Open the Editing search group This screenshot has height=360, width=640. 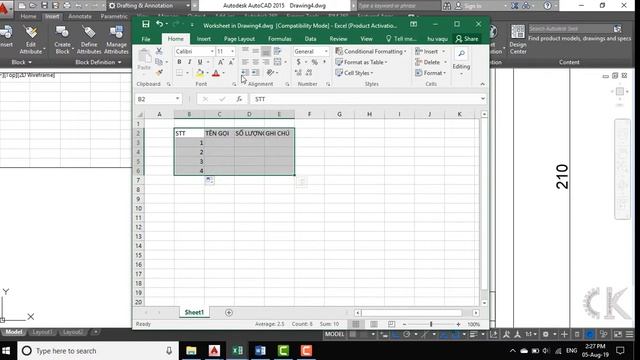click(x=461, y=62)
